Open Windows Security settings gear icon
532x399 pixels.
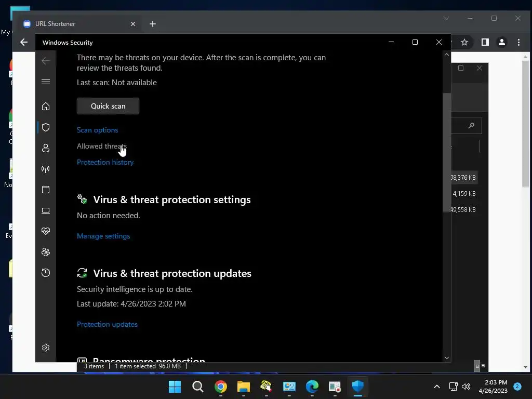(46, 348)
